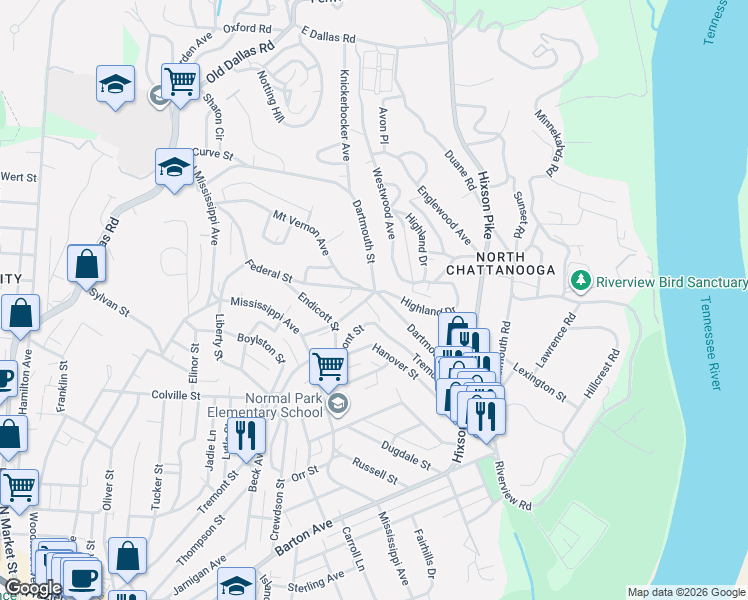748x600 pixels.
Task: Click the shopping bag marker near Jarnigan Ave
Action: coord(127,557)
